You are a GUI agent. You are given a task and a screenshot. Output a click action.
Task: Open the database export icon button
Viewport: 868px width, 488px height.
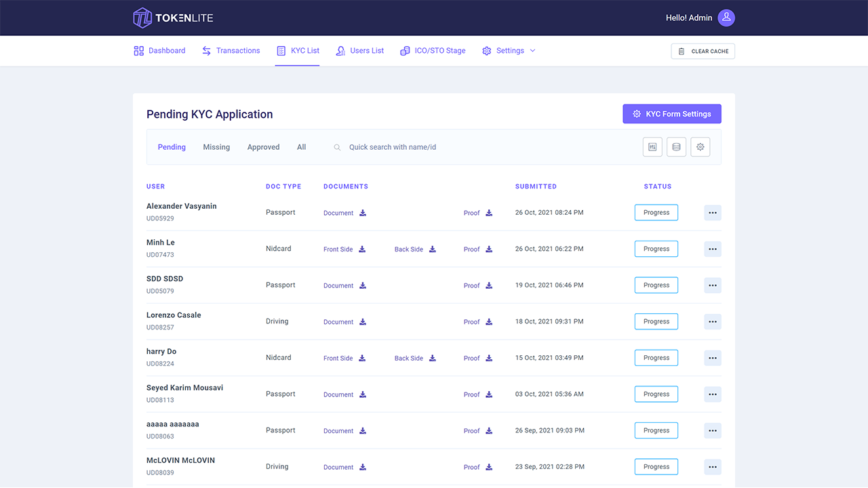click(676, 146)
